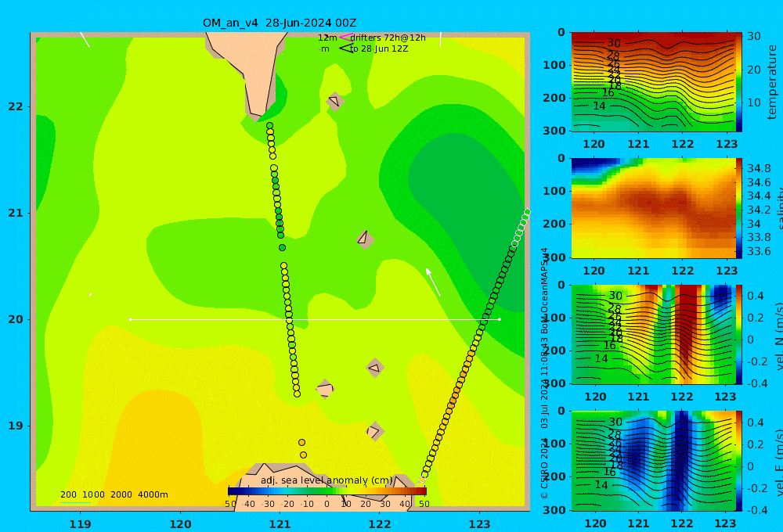Image resolution: width=783 pixels, height=532 pixels.
Task: Open the temperature section panel
Action: 653,82
